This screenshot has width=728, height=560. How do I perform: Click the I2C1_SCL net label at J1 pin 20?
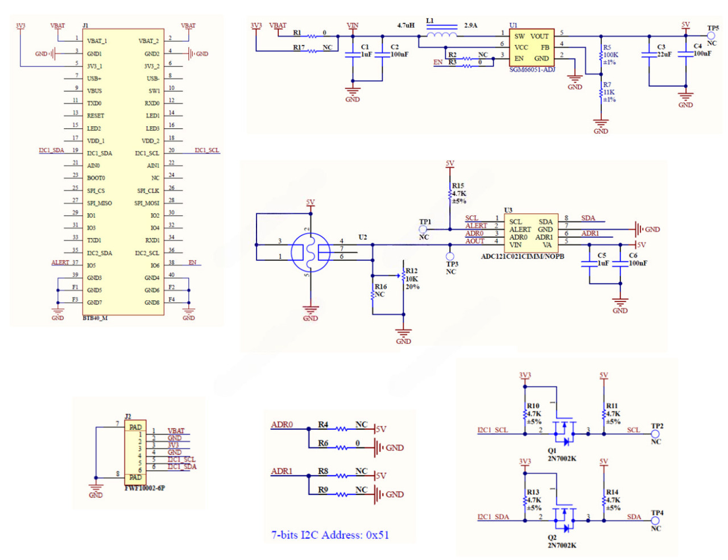206,151
